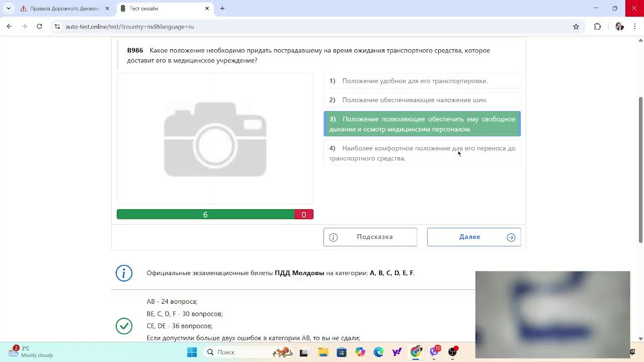Open File Explorer from the taskbar
Viewport: 644px width, 362px height.
coord(323,352)
